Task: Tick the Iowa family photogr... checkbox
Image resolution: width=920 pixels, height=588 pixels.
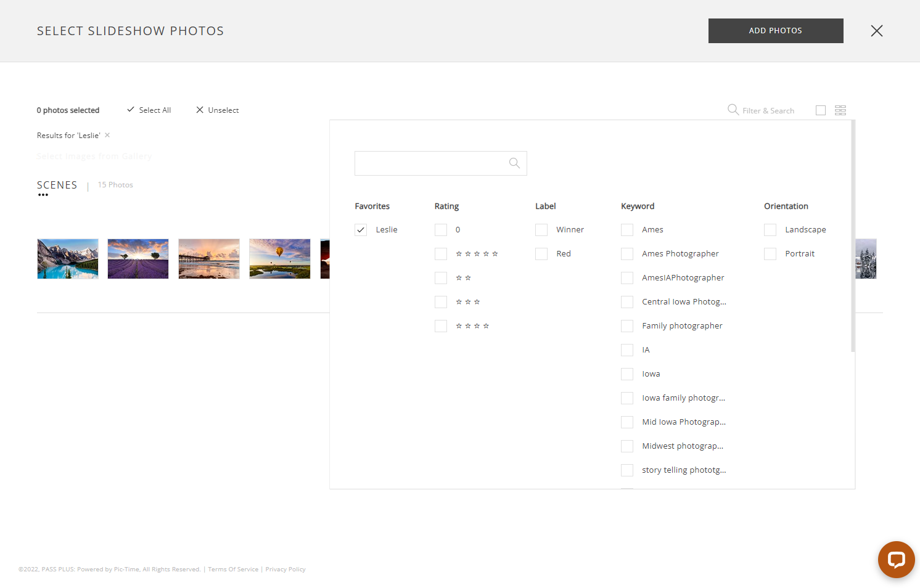Action: [x=627, y=398]
